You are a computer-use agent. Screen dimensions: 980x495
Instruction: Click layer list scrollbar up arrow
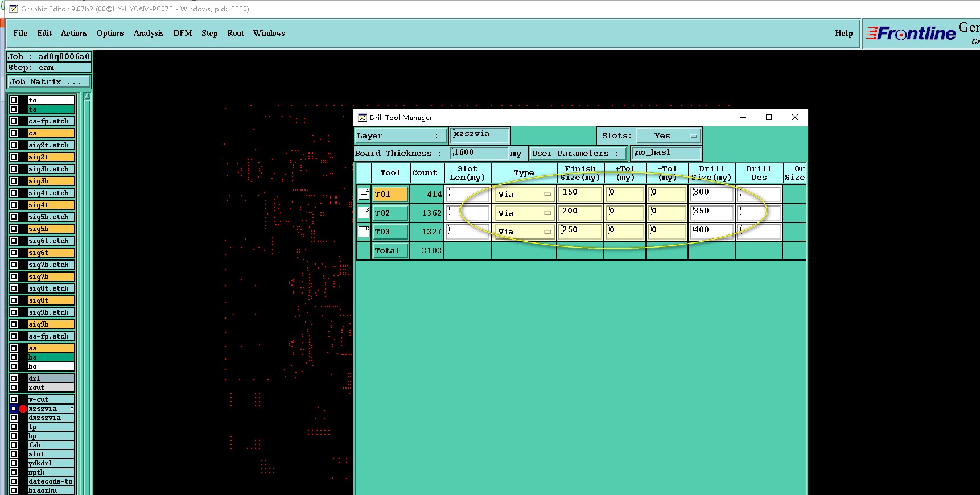88,97
